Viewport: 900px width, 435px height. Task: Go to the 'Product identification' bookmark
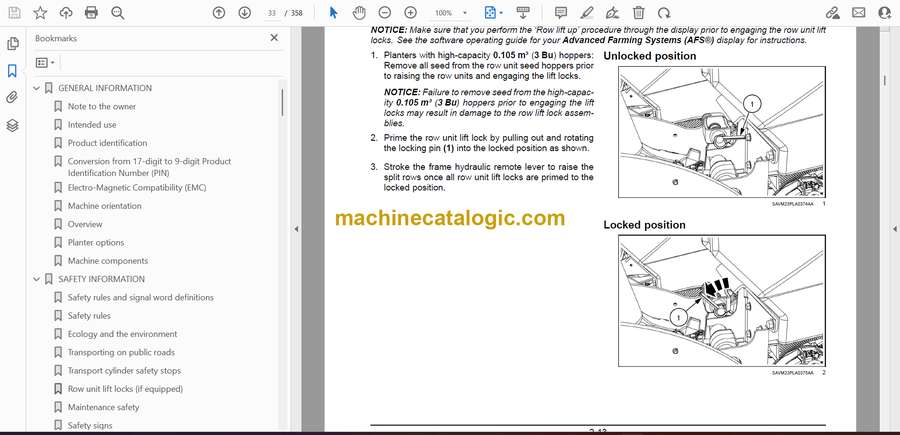[x=107, y=143]
